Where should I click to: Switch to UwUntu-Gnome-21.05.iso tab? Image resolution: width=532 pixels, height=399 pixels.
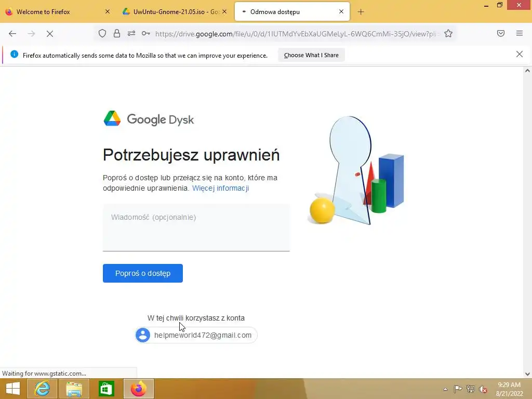175,12
